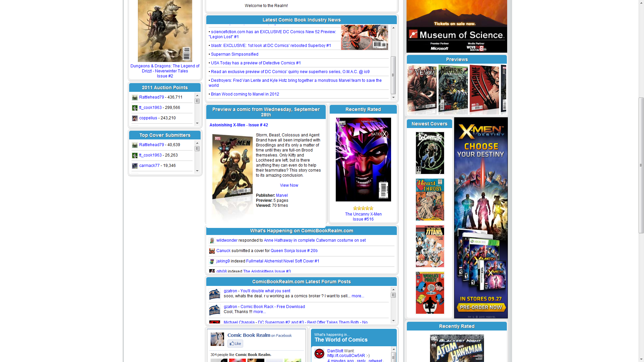This screenshot has height=362, width=644.
Task: Click wildwonder's avatar icon in the activity feed
Action: 212,240
